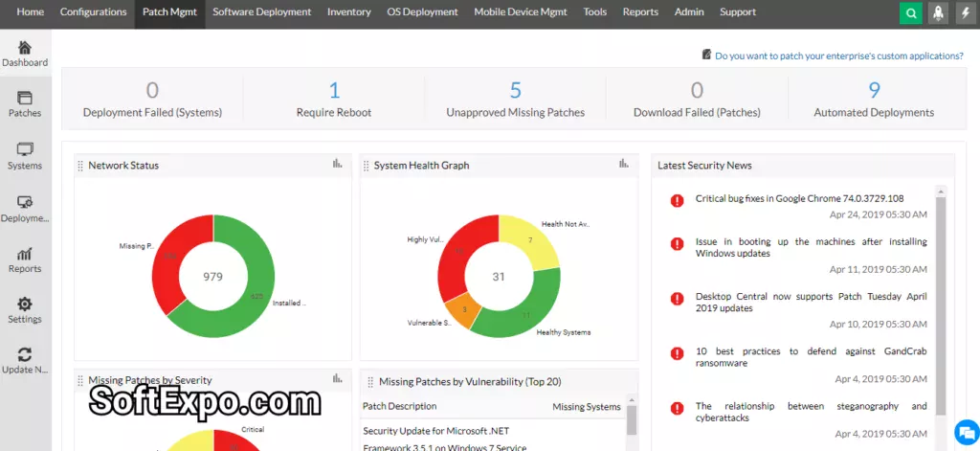Image resolution: width=980 pixels, height=451 pixels.
Task: Open the Settings gear in sidebar
Action: click(x=24, y=304)
